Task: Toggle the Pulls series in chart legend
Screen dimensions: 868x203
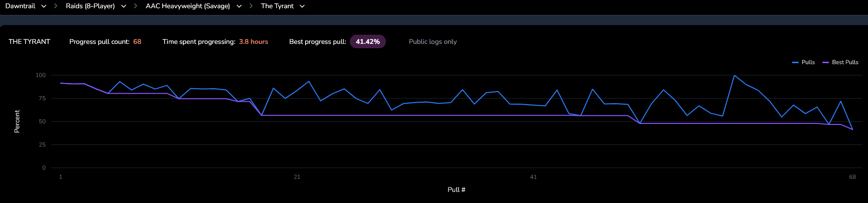Action: 803,62
